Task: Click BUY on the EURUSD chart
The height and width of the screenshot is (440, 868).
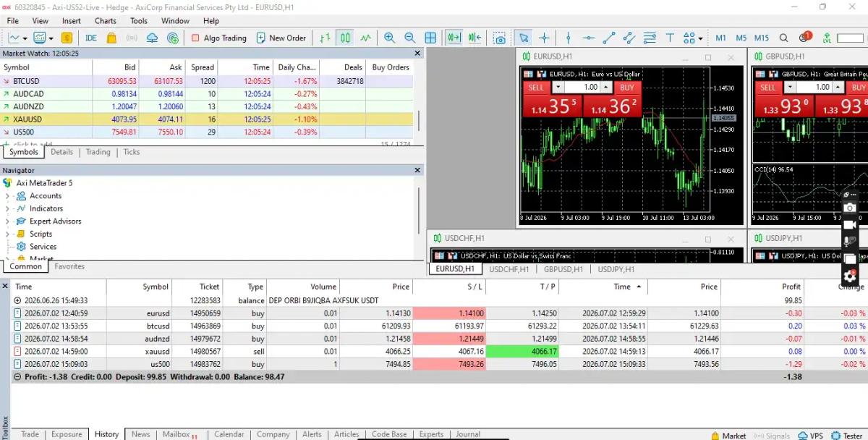Action: pyautogui.click(x=627, y=88)
